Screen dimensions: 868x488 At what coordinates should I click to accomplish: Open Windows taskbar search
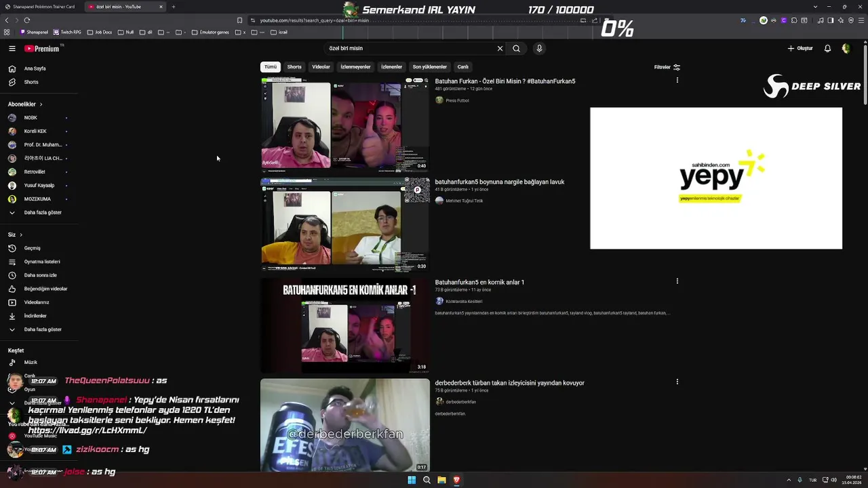click(x=427, y=480)
